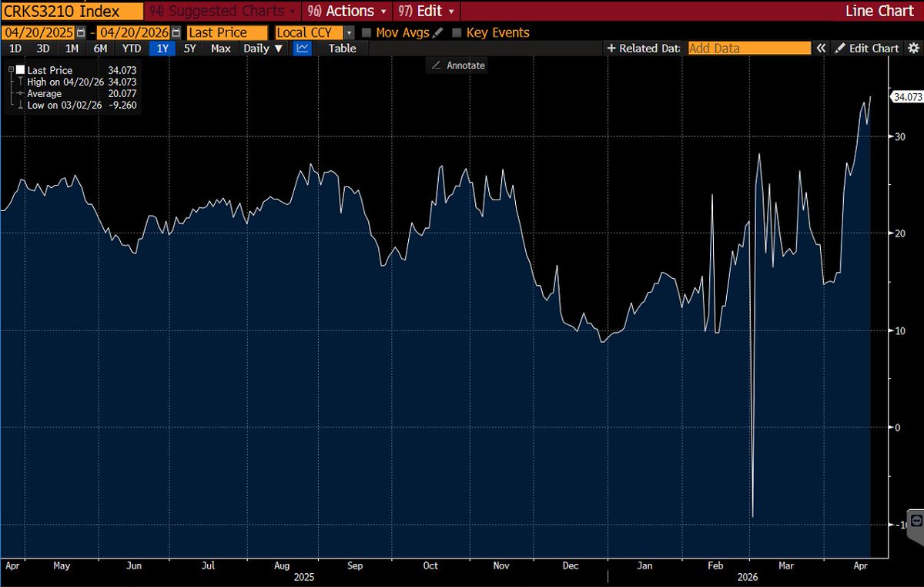Image resolution: width=924 pixels, height=587 pixels.
Task: Enable the Mov Avgs checkbox
Action: pos(367,33)
